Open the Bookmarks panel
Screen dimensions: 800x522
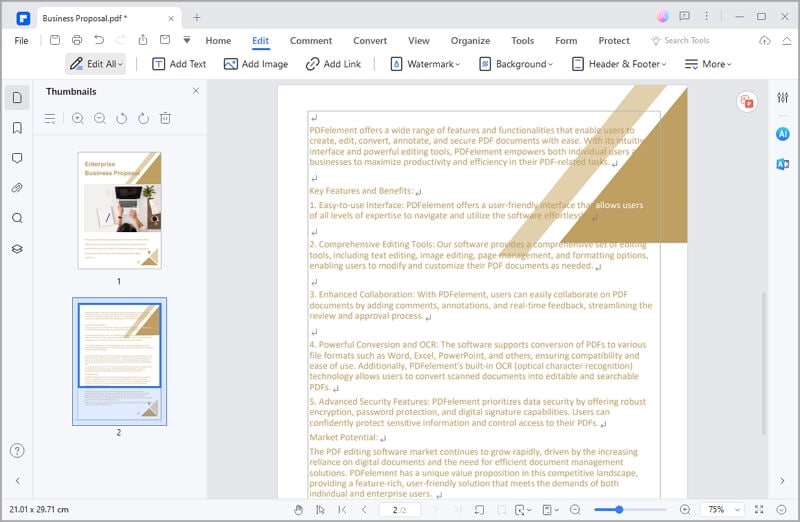(x=17, y=128)
